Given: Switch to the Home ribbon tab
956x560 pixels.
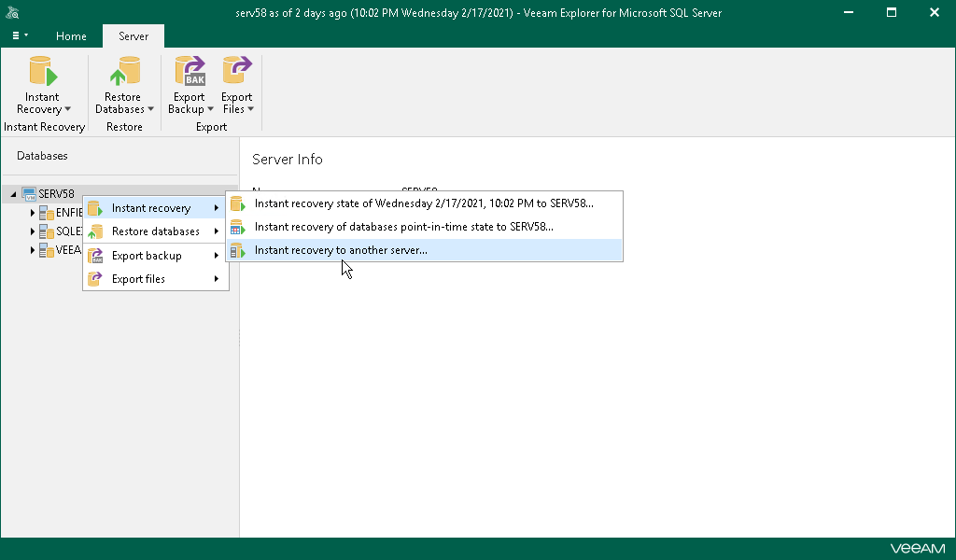Looking at the screenshot, I should click(x=71, y=36).
